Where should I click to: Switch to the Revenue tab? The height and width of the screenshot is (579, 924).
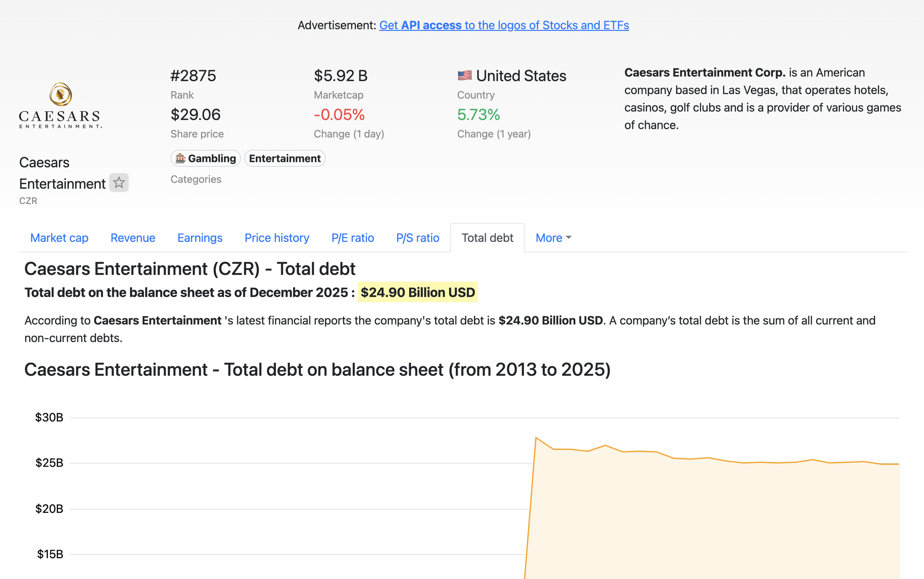pyautogui.click(x=133, y=238)
